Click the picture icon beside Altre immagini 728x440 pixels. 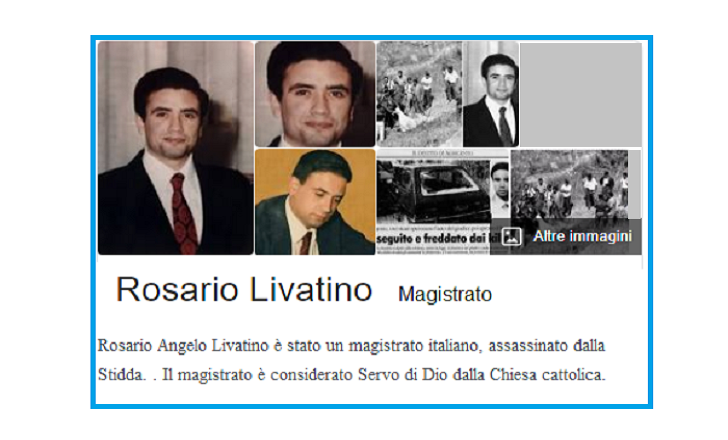pyautogui.click(x=511, y=236)
